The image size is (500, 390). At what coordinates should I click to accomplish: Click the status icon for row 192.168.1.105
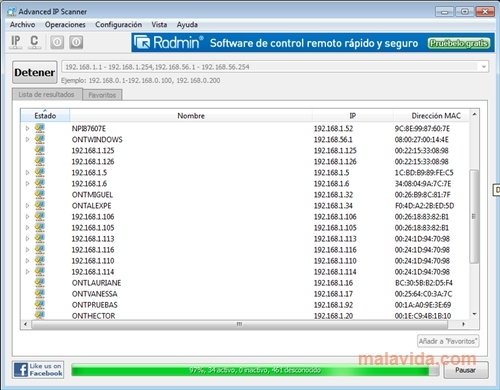40,227
